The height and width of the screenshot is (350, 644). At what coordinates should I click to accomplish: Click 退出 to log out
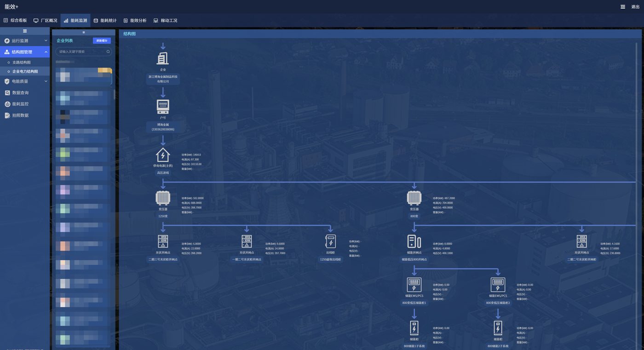(x=635, y=7)
